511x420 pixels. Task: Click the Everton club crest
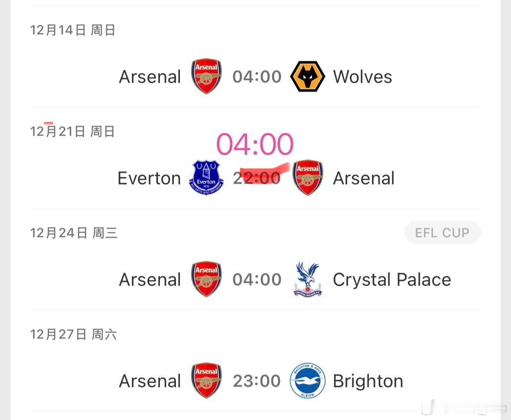(206, 178)
